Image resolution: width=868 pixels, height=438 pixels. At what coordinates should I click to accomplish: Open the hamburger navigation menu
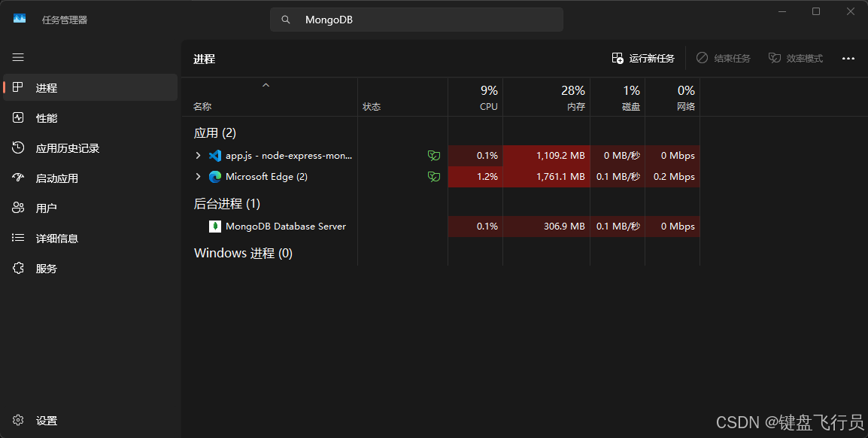point(18,57)
